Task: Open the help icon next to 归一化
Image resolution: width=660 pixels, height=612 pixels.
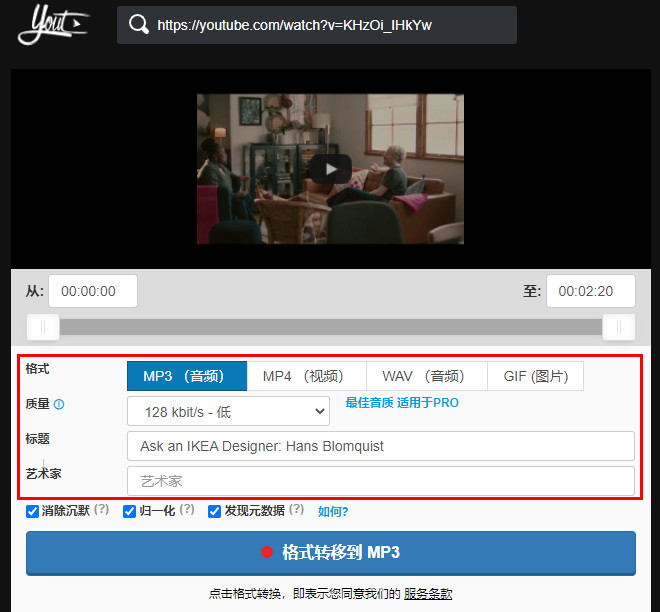Action: (187, 510)
